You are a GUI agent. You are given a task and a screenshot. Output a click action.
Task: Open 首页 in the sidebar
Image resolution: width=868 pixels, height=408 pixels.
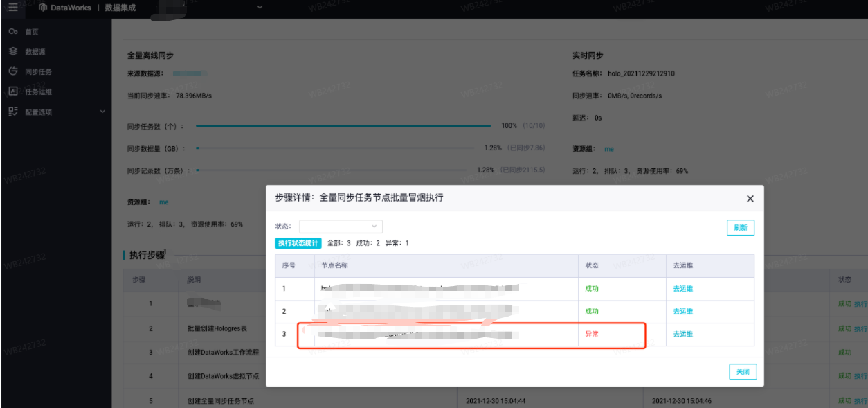click(x=32, y=32)
